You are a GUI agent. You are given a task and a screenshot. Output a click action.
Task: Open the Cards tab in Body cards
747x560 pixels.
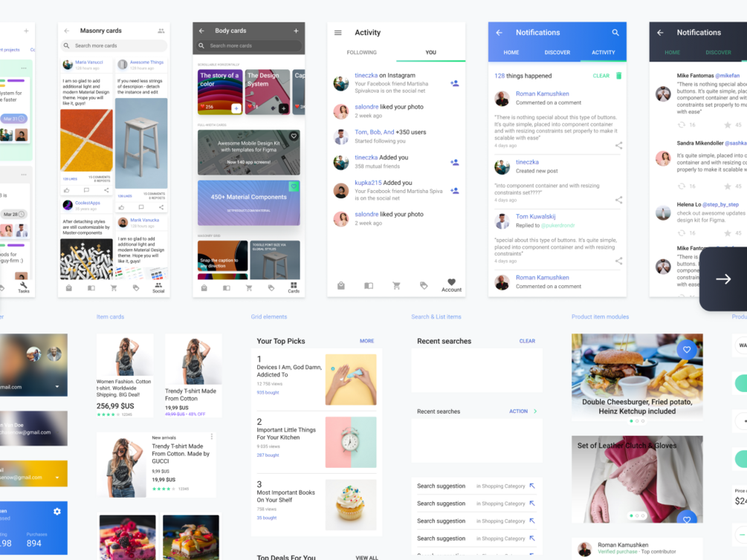click(x=294, y=287)
